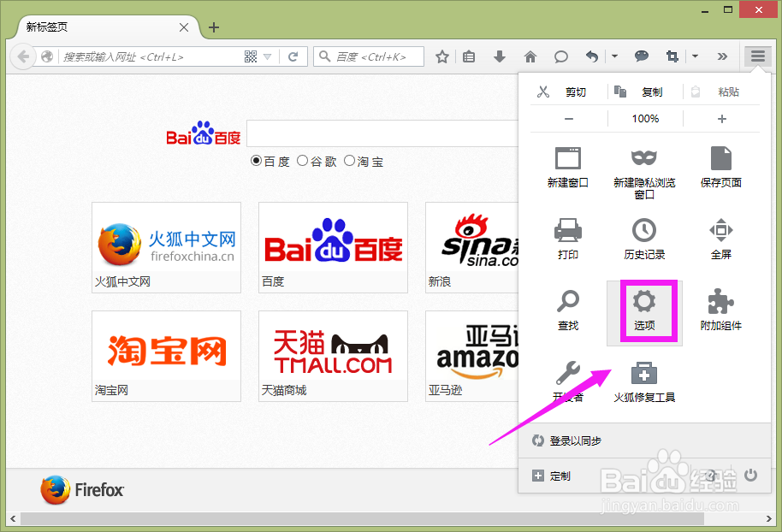This screenshot has width=782, height=532.
Task: Open 附加组件 puzzle icon
Action: click(720, 301)
